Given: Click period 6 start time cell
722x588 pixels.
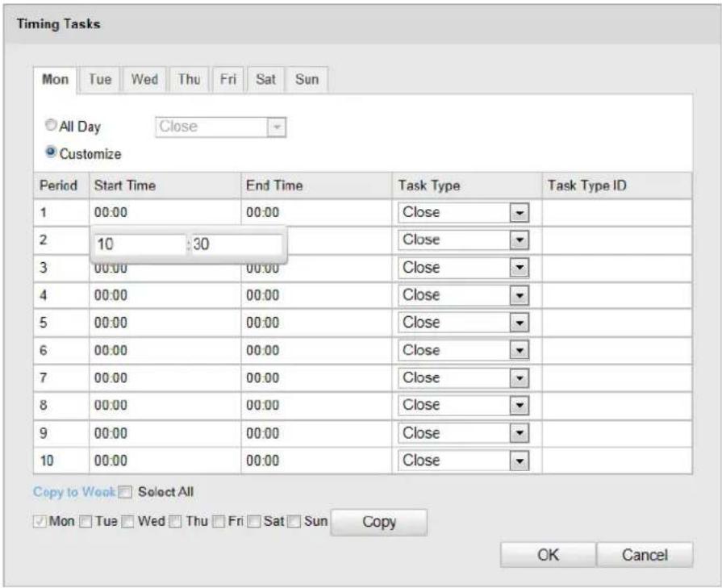Looking at the screenshot, I should [x=165, y=350].
